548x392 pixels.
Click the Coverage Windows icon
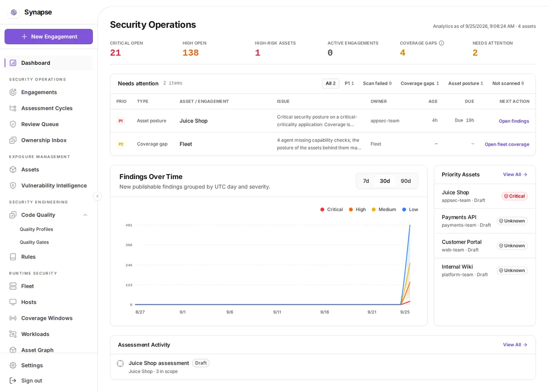tap(13, 318)
